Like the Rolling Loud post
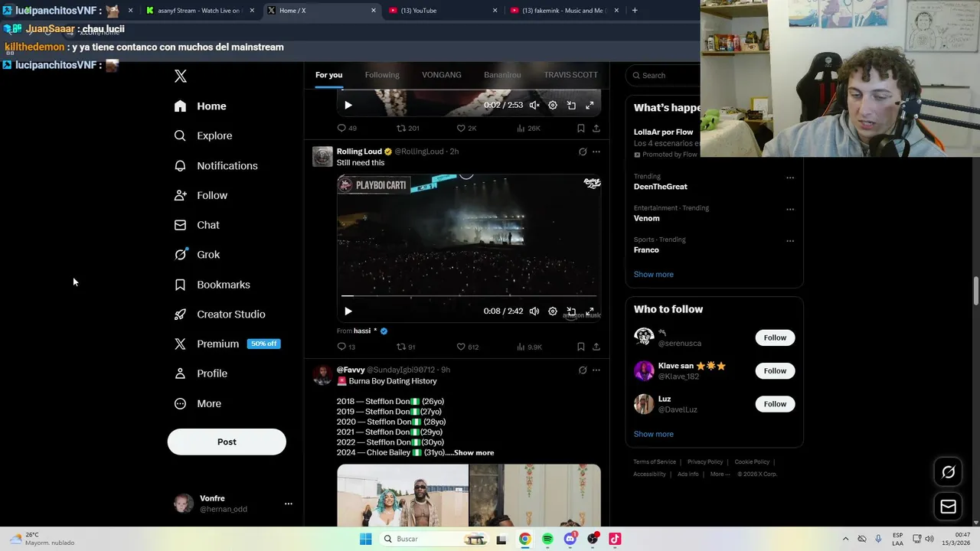Image resolution: width=980 pixels, height=551 pixels. pyautogui.click(x=468, y=347)
